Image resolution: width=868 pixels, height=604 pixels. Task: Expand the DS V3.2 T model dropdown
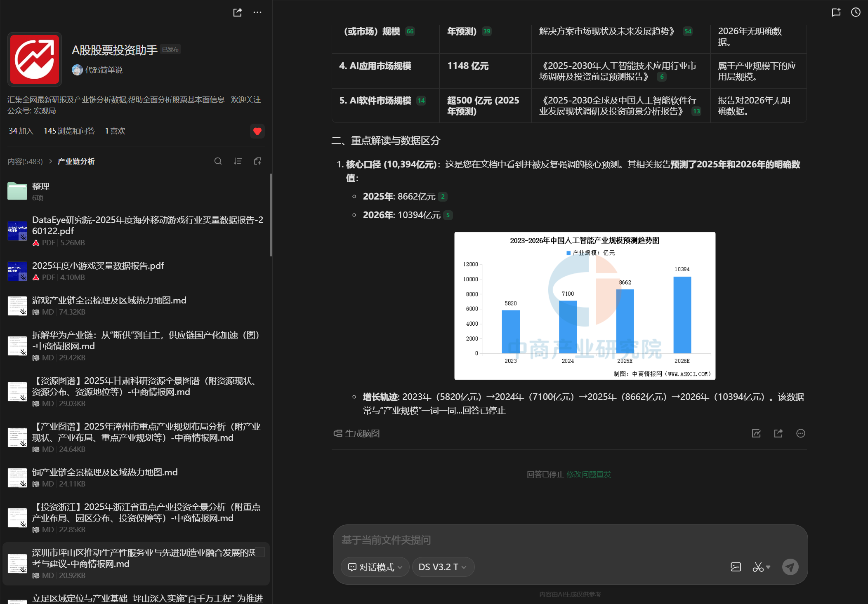(443, 567)
